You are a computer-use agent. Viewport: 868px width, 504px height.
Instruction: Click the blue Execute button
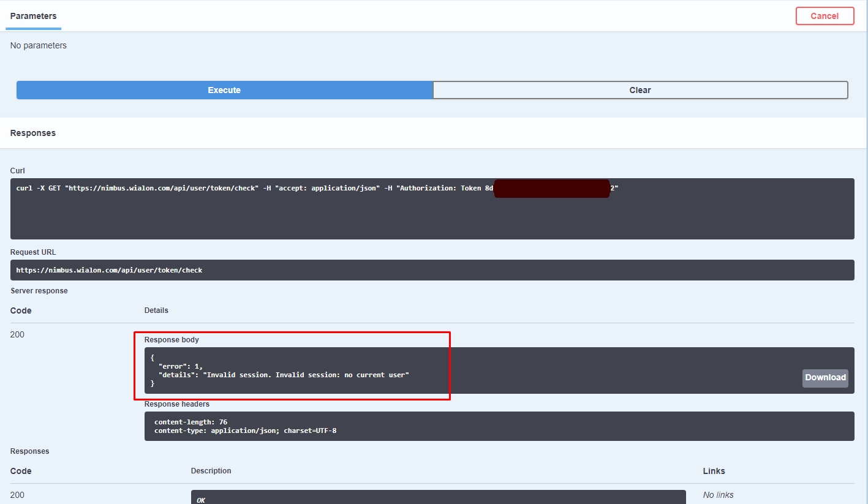point(224,90)
